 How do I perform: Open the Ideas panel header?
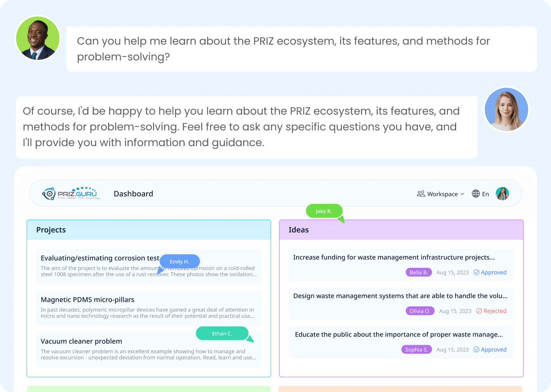pyautogui.click(x=401, y=230)
